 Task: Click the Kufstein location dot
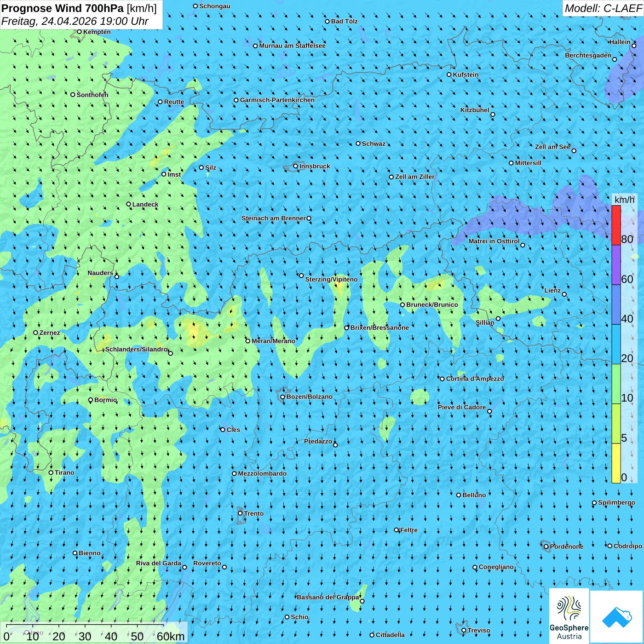(x=449, y=75)
